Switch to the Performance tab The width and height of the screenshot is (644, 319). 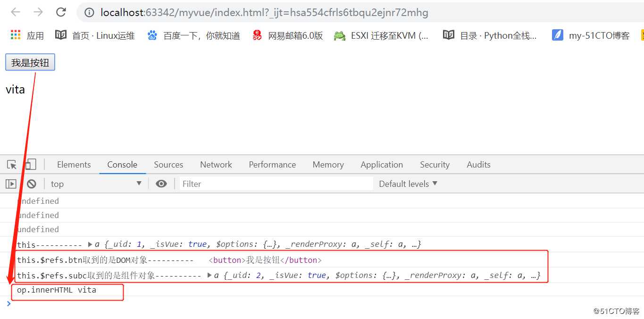[x=272, y=165]
